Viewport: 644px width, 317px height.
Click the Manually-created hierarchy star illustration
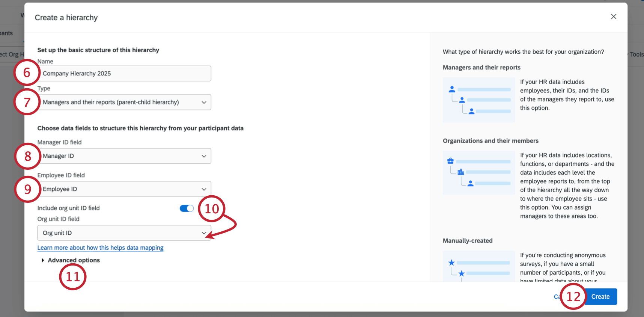(479, 266)
